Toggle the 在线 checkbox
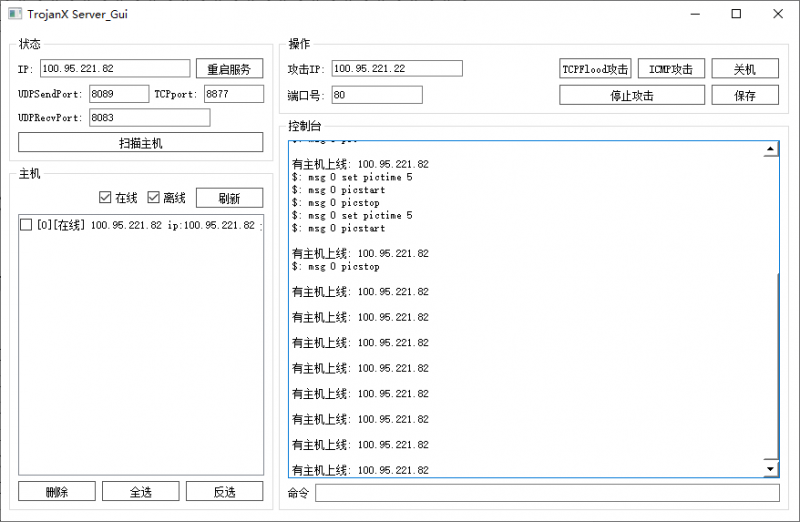Viewport: 800px width, 522px height. click(x=105, y=197)
